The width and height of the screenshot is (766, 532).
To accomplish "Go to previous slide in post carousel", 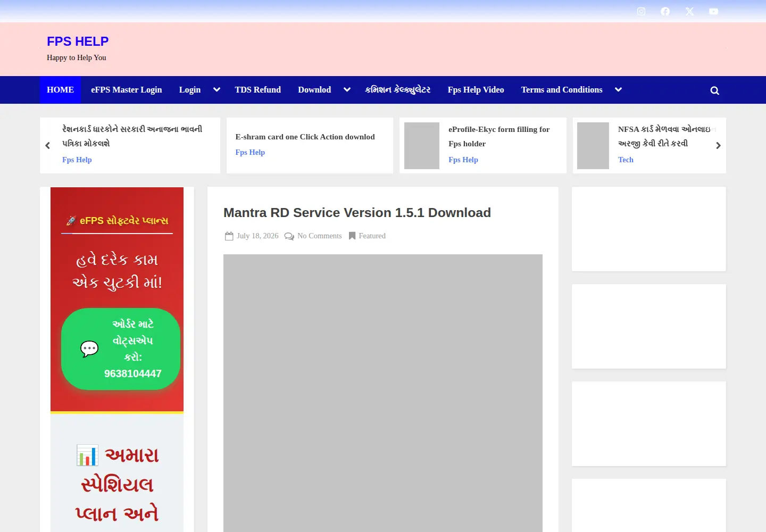I will [x=47, y=145].
